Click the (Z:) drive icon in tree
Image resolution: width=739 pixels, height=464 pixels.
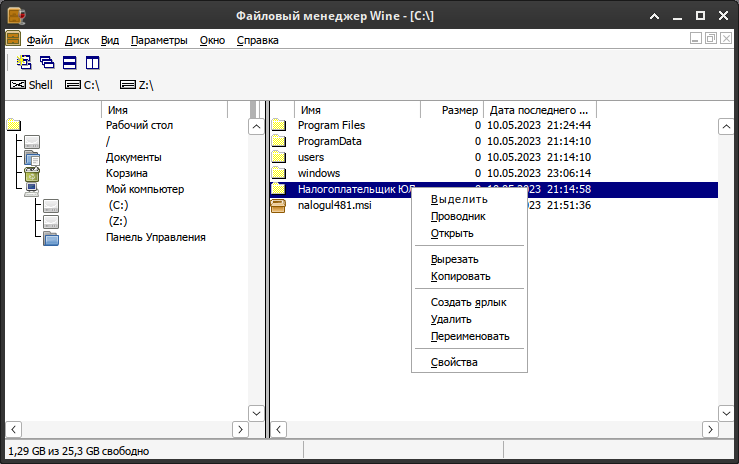pyautogui.click(x=51, y=222)
